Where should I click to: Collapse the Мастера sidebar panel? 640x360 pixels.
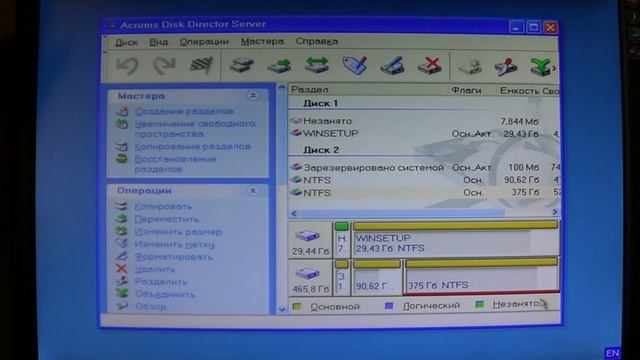pos(253,96)
